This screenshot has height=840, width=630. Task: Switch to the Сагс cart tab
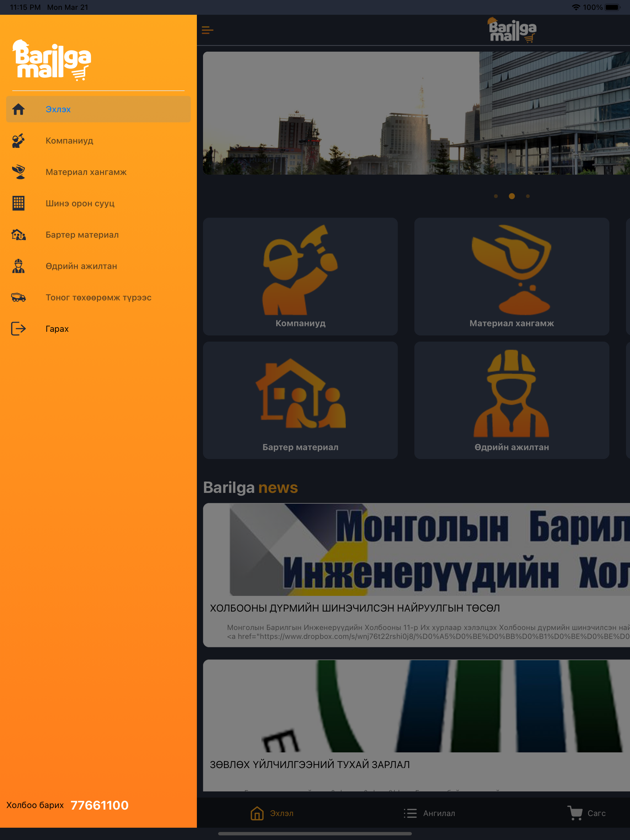click(x=586, y=814)
